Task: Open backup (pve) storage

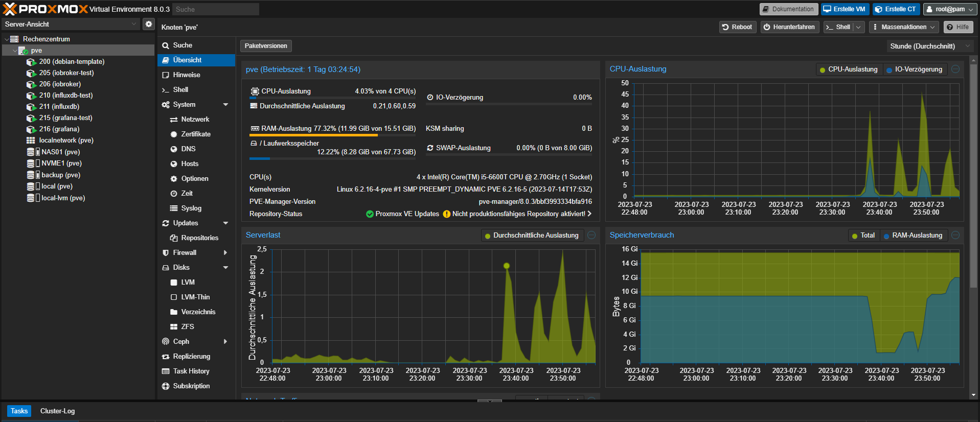Action: (x=61, y=175)
